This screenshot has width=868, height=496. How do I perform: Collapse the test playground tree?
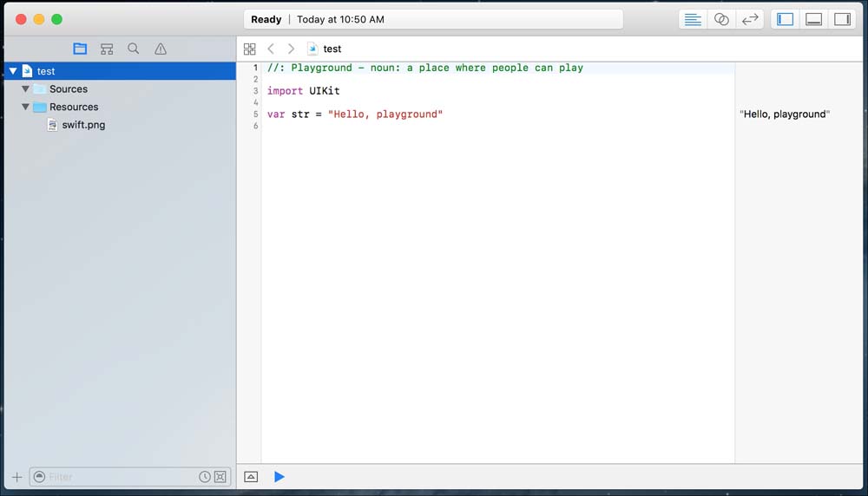(x=13, y=71)
